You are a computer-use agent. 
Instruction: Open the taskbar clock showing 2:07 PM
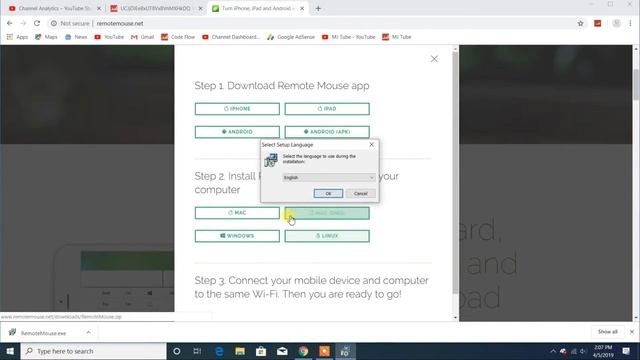pyautogui.click(x=603, y=351)
